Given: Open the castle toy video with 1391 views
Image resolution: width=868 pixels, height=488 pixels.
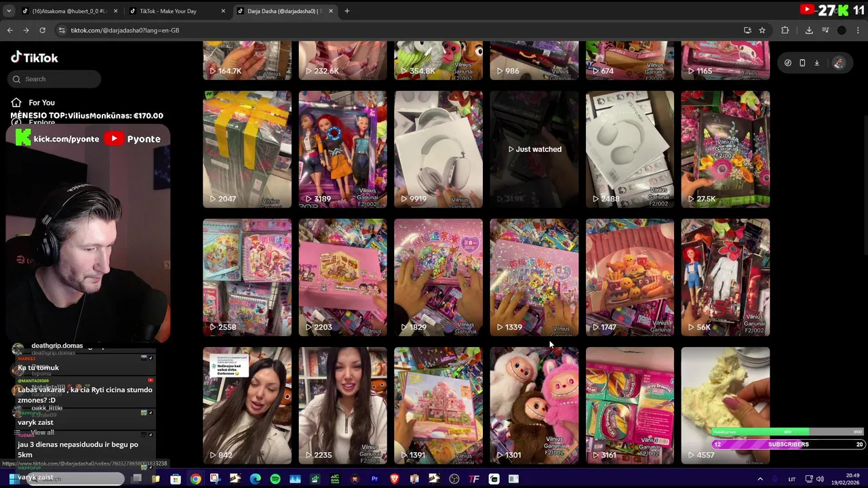Looking at the screenshot, I should pos(438,405).
